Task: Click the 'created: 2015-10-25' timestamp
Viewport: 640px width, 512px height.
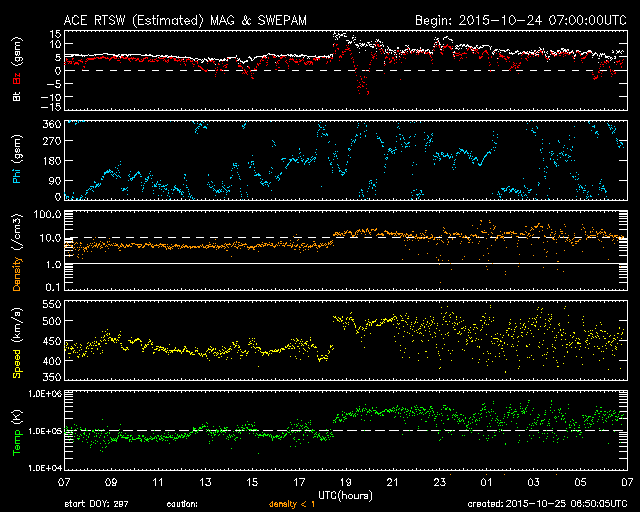Action: point(547,504)
